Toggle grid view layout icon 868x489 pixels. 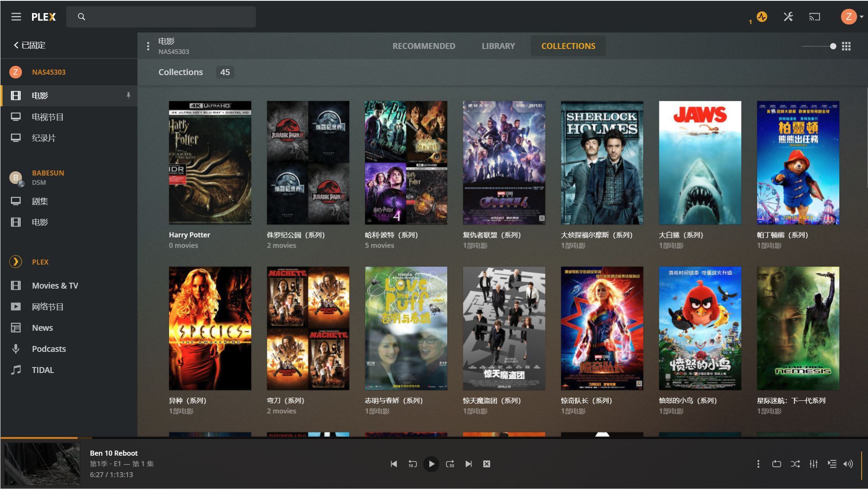pos(848,45)
